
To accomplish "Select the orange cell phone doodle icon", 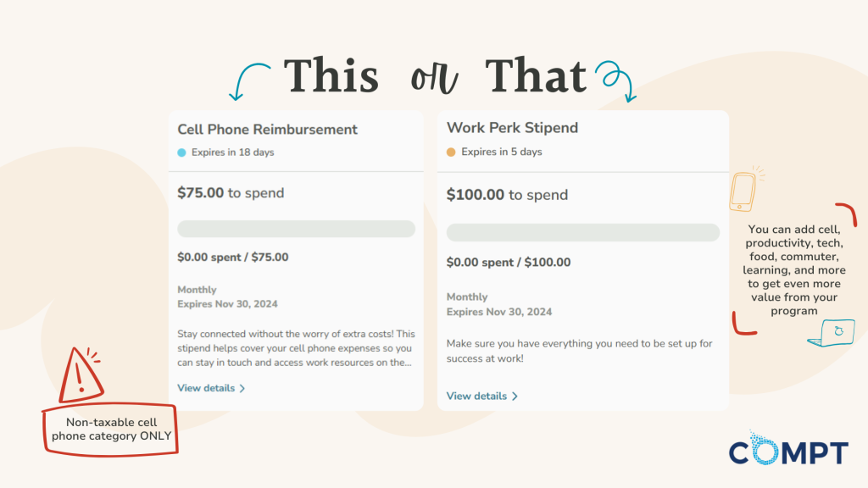I will pyautogui.click(x=743, y=191).
